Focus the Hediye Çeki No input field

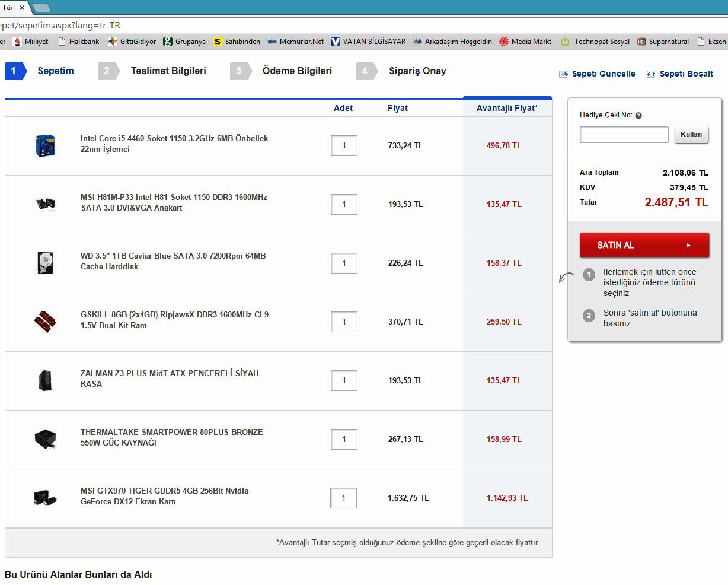624,135
